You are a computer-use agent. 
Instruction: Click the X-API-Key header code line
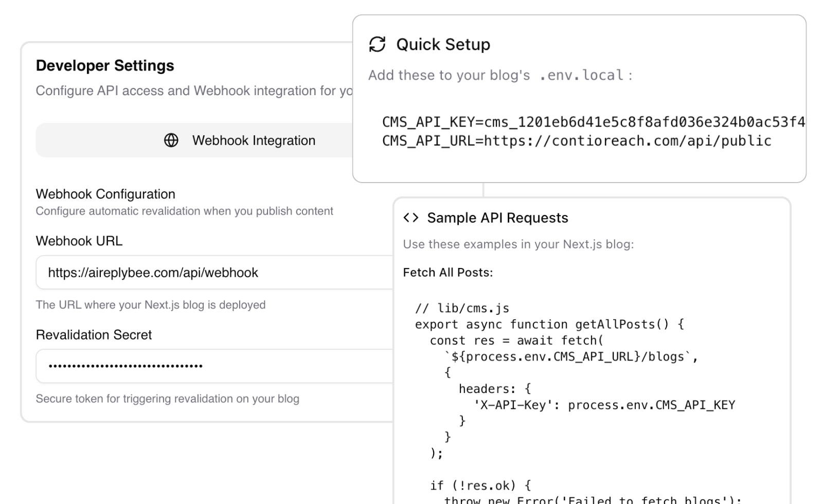604,405
